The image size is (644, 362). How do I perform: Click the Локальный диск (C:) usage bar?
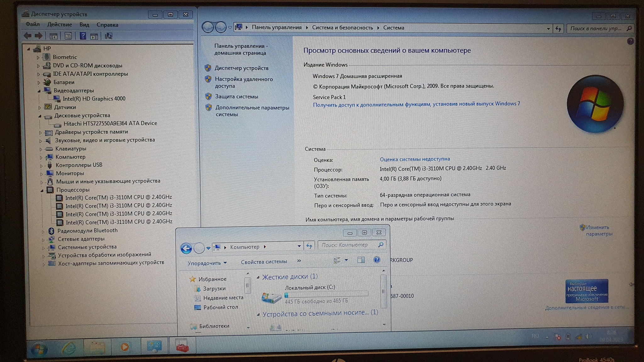click(x=326, y=294)
